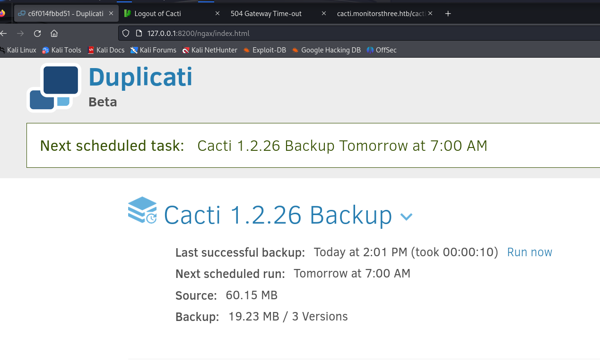
Task: Go back using the back arrow
Action: pos(4,34)
